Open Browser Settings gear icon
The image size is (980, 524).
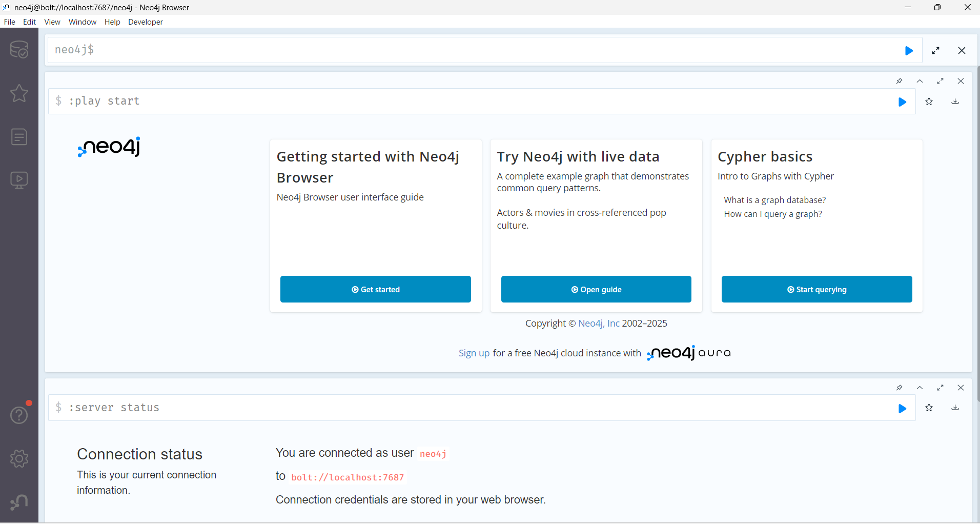[x=19, y=458]
